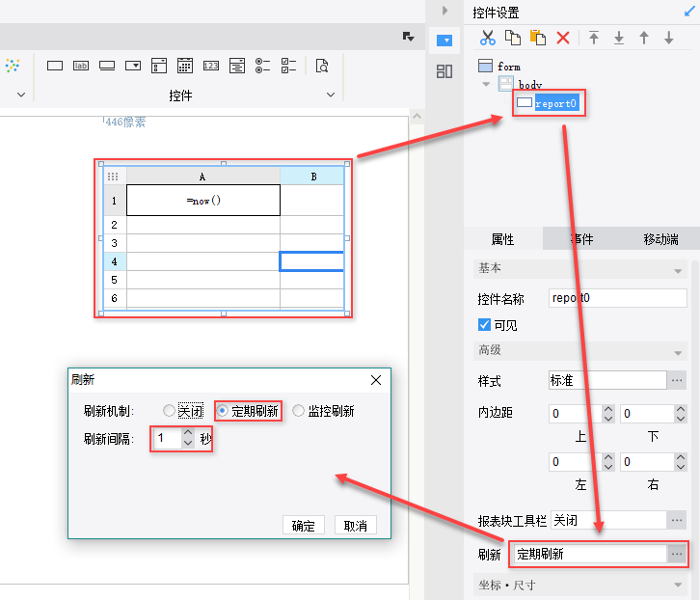This screenshot has height=600, width=700.
Task: Open the widget library layout icon
Action: pyautogui.click(x=444, y=71)
